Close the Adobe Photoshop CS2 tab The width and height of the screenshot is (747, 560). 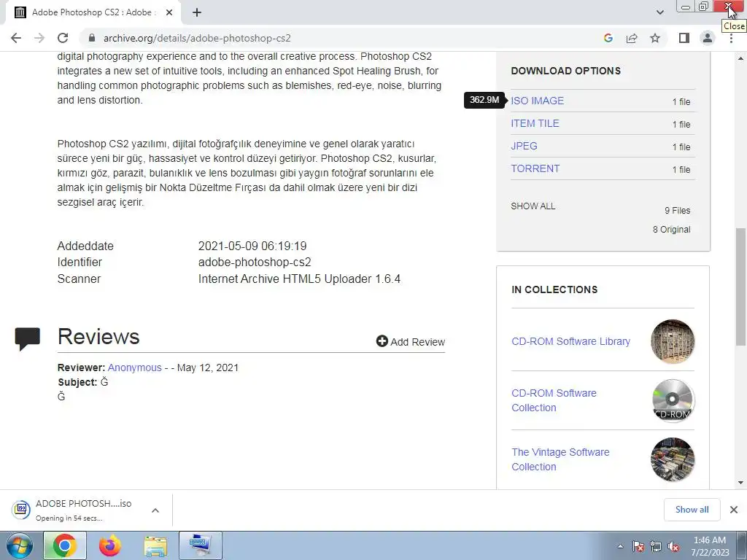click(169, 12)
